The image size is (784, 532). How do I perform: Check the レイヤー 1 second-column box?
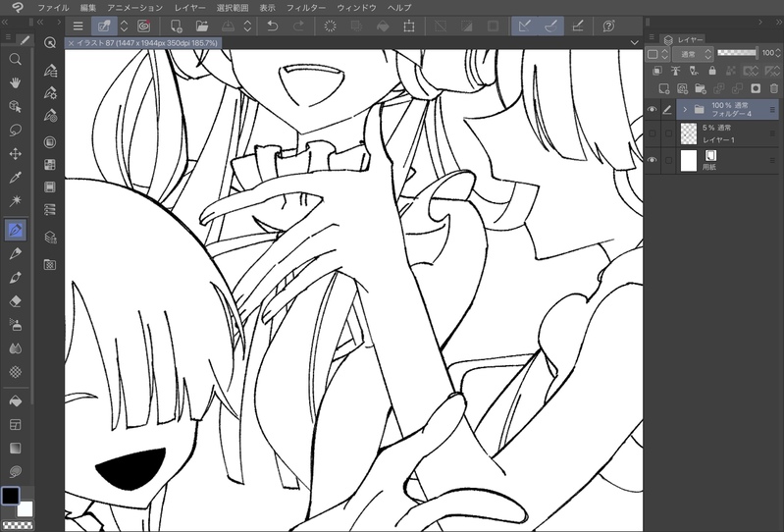[x=668, y=133]
